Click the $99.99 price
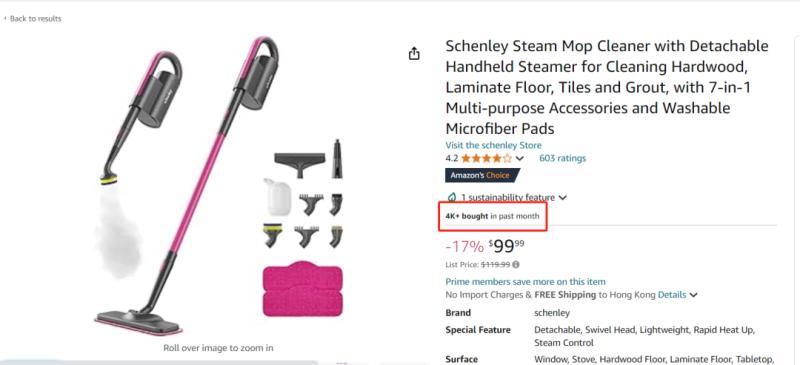 (x=506, y=247)
